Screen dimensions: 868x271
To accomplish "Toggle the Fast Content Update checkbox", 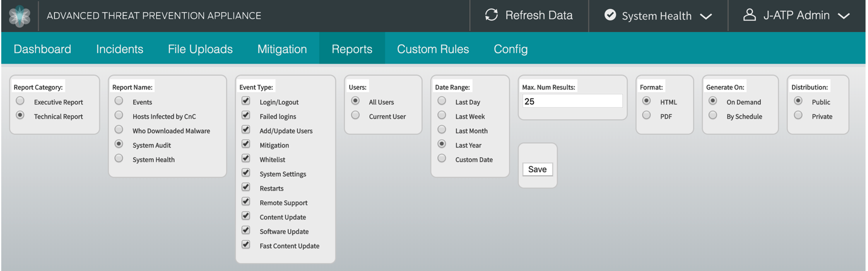I will click(246, 245).
